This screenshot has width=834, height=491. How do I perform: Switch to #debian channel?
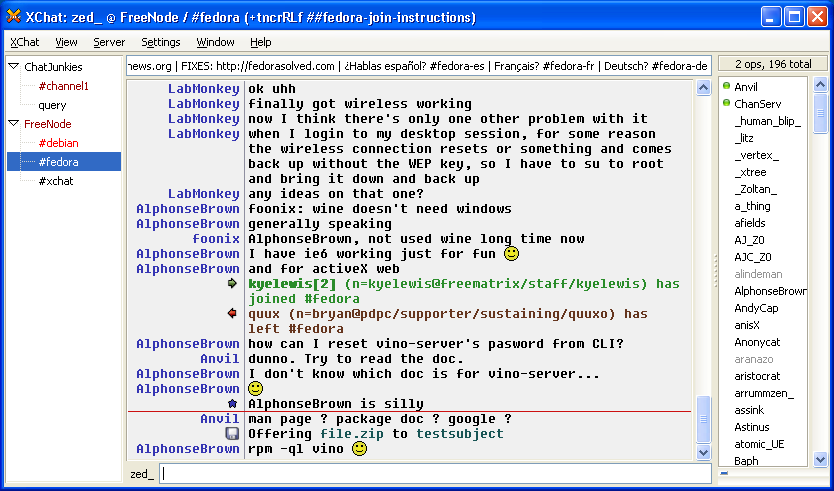click(x=59, y=143)
